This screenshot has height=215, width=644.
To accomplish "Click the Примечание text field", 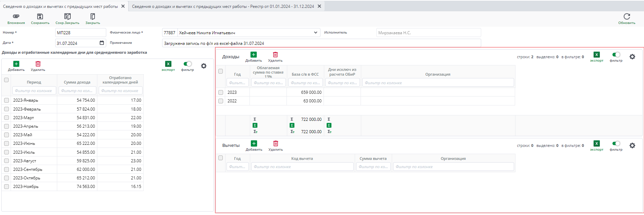I will coord(321,43).
